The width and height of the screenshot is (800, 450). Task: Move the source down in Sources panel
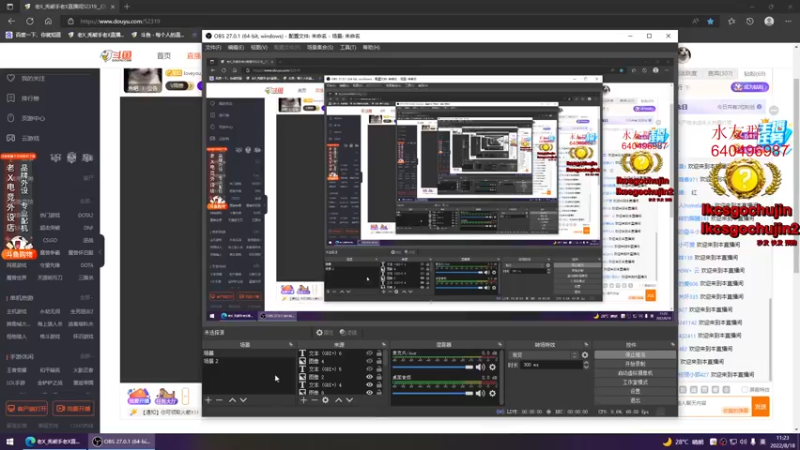[349, 401]
